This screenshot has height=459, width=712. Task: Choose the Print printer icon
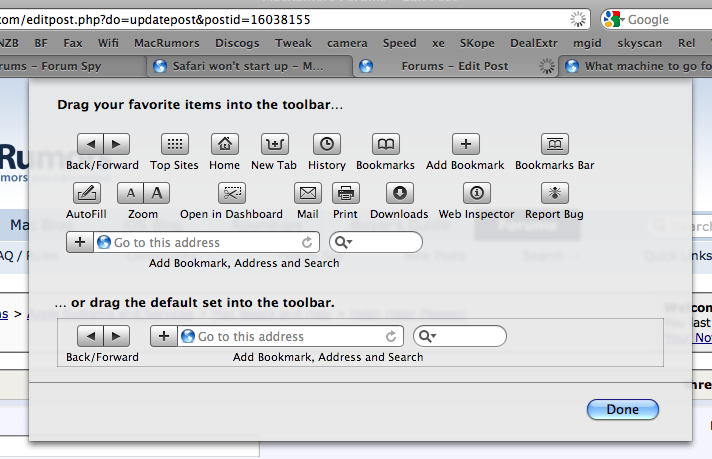(x=346, y=193)
